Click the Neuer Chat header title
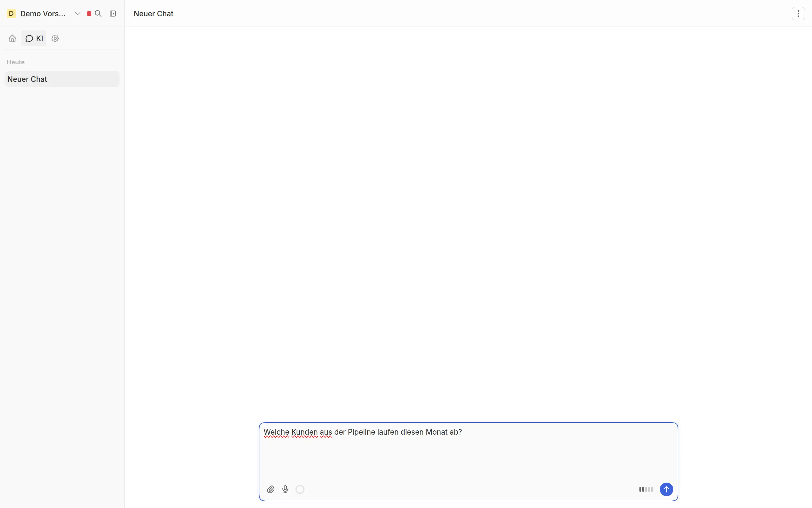The height and width of the screenshot is (508, 812). point(153,14)
